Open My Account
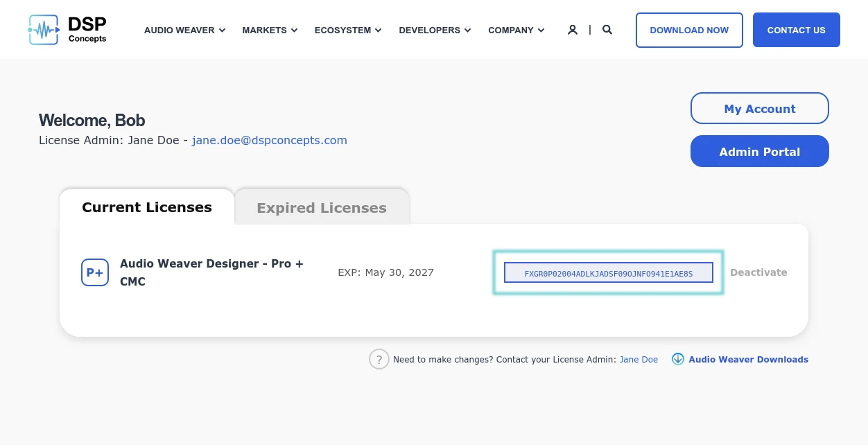868x445 pixels. pyautogui.click(x=760, y=109)
